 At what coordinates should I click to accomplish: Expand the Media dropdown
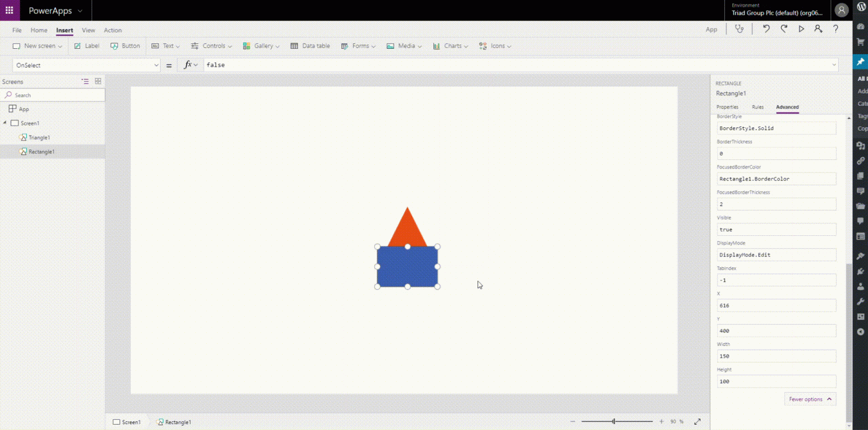click(x=419, y=47)
